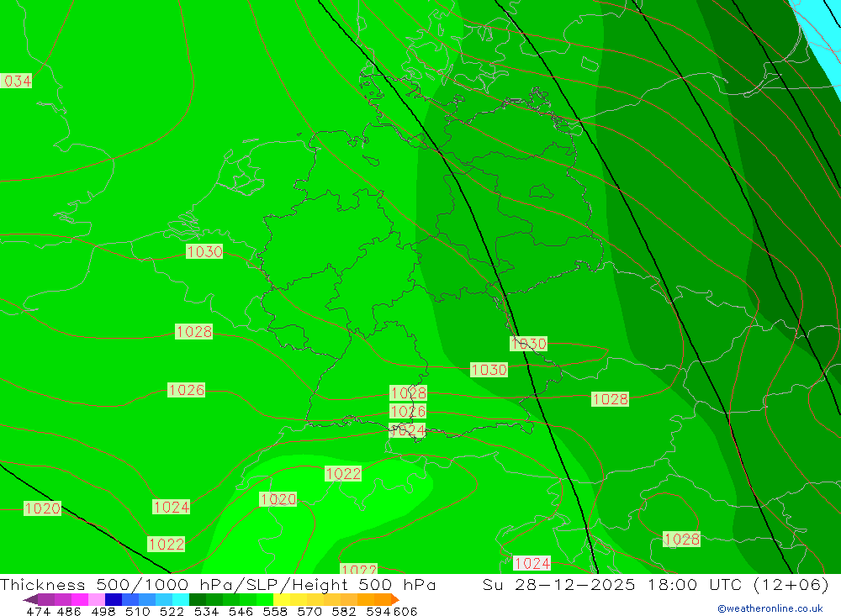Click the 558 legend value
This screenshot has width=841, height=616.
coord(275,611)
